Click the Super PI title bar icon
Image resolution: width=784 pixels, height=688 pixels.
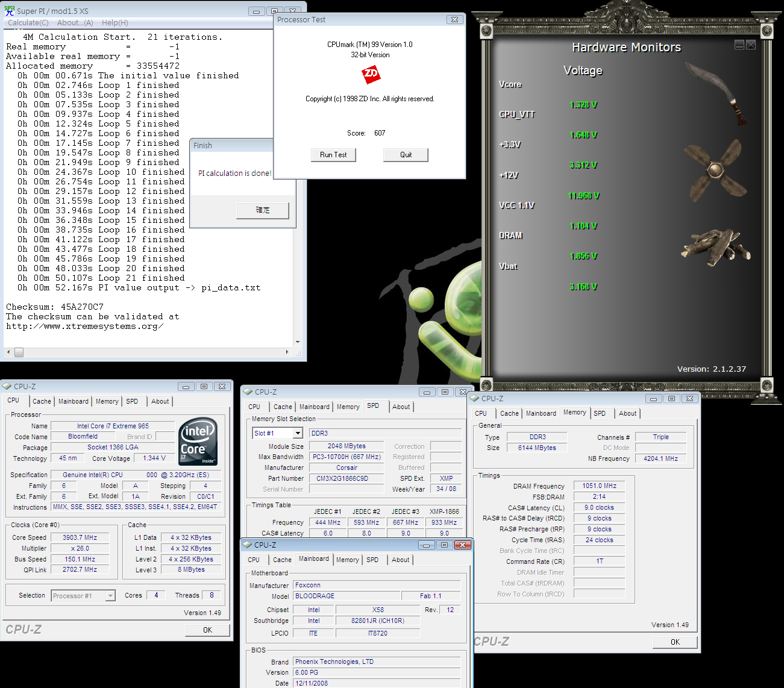click(x=9, y=11)
